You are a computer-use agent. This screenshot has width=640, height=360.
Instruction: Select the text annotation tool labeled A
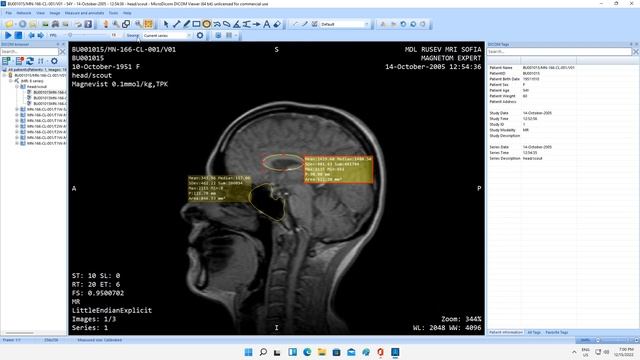pyautogui.click(x=267, y=24)
